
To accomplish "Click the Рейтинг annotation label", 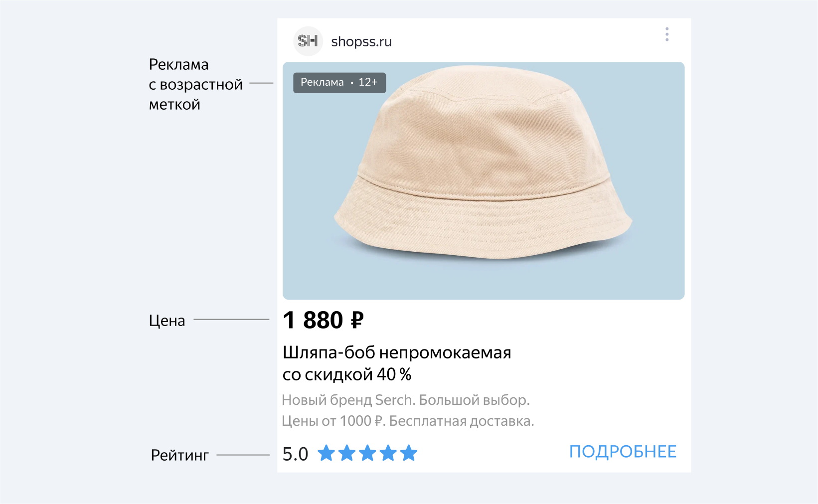I will pos(179,455).
